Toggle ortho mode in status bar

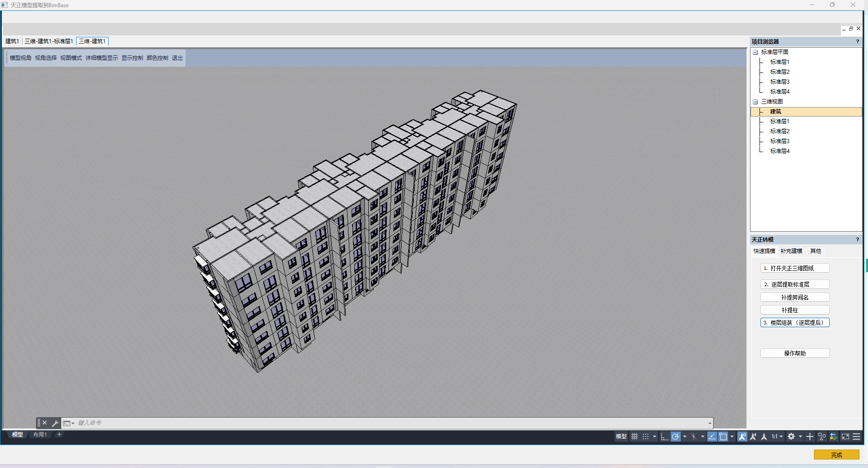tap(665, 436)
